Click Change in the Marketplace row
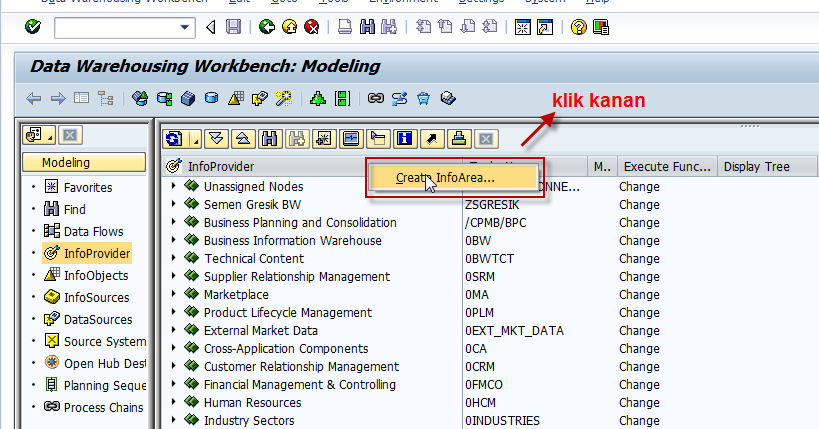This screenshot has width=819, height=429. (x=639, y=294)
